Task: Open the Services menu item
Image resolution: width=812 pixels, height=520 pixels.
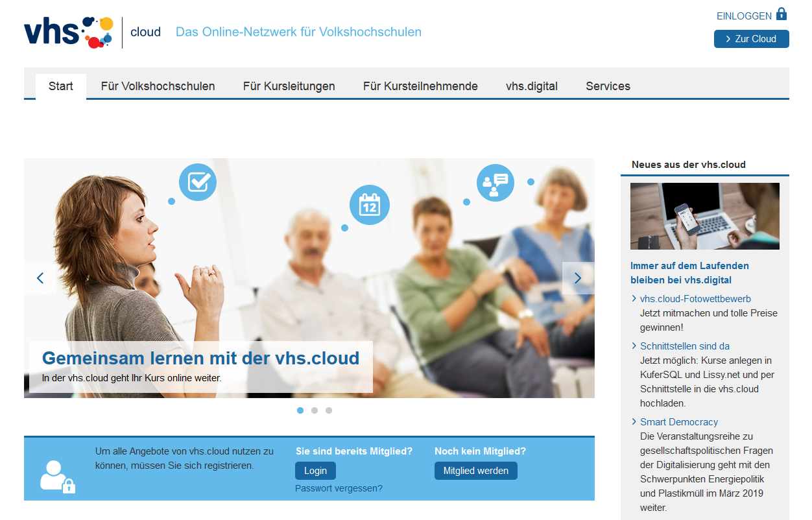Action: [608, 86]
